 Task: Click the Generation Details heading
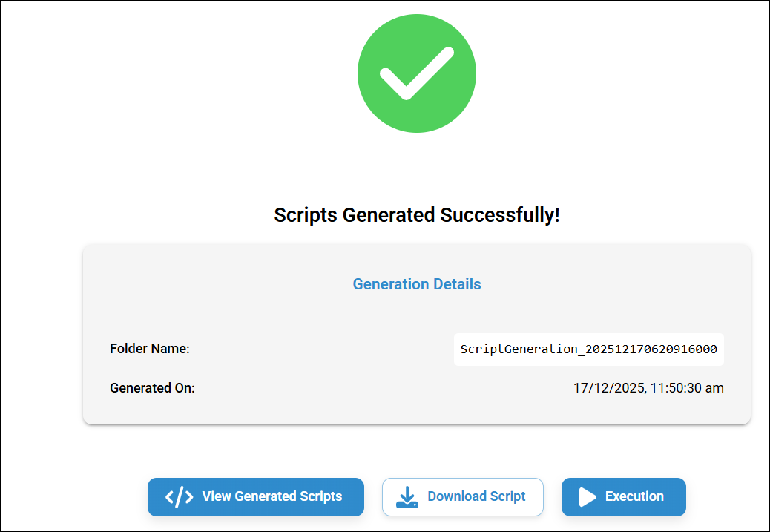click(417, 284)
